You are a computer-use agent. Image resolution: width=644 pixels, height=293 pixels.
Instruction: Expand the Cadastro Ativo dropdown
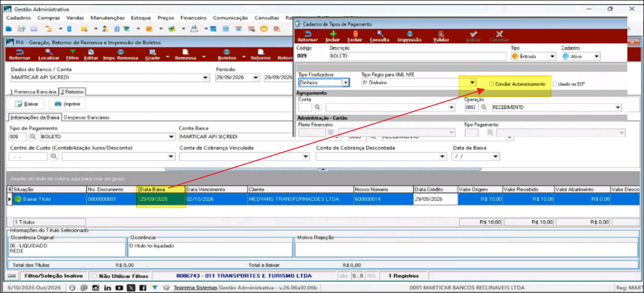pos(597,57)
